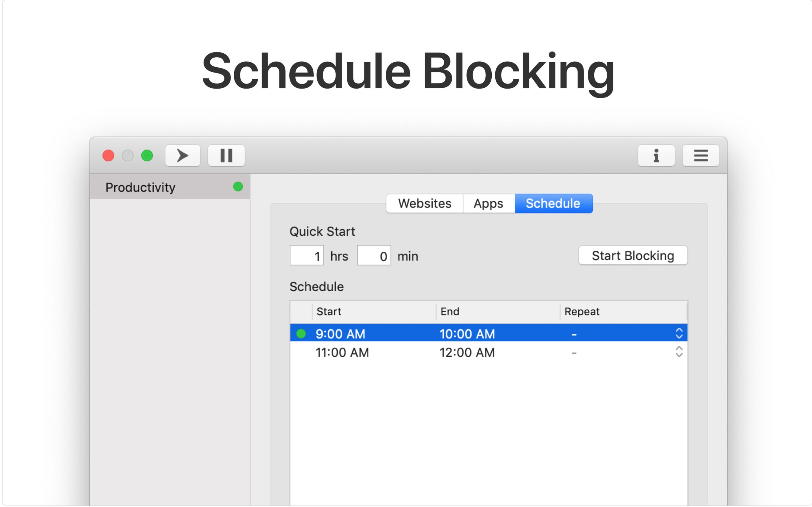Click green status dot beside Productivity
Image resolution: width=812 pixels, height=507 pixels.
[x=238, y=187]
